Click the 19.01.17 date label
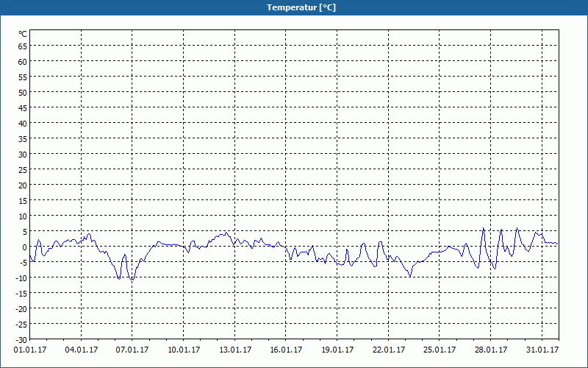The height and width of the screenshot is (368, 588). tap(337, 350)
